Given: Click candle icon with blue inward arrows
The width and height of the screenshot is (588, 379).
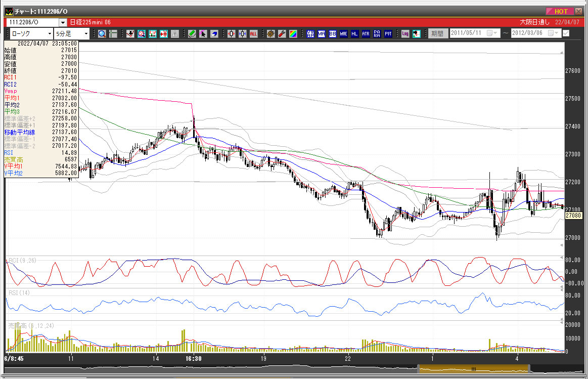Looking at the screenshot, I should pyautogui.click(x=243, y=34).
